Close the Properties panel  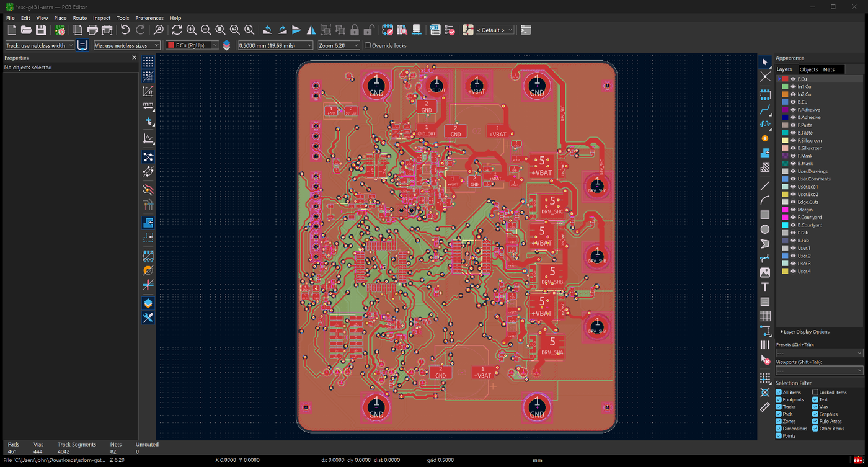(x=134, y=58)
